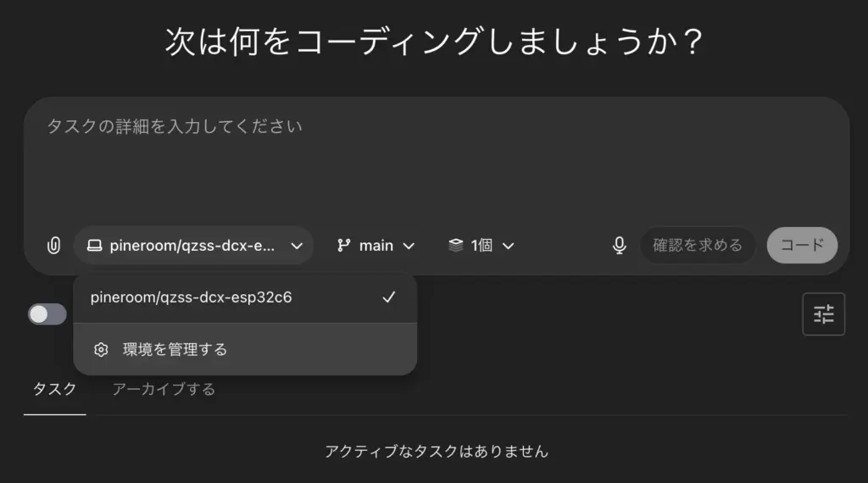Click the アクティブなタスクはありません message
Viewport: 868px width, 483px height.
click(436, 452)
